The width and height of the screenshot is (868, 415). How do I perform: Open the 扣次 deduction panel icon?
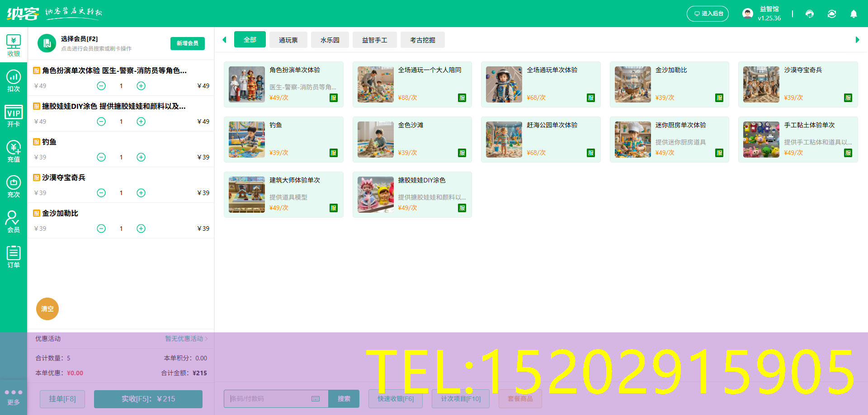pos(14,80)
